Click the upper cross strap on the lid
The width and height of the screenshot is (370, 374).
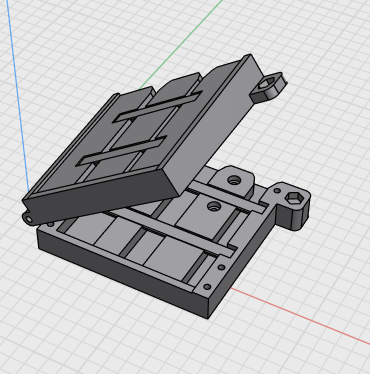click(157, 107)
